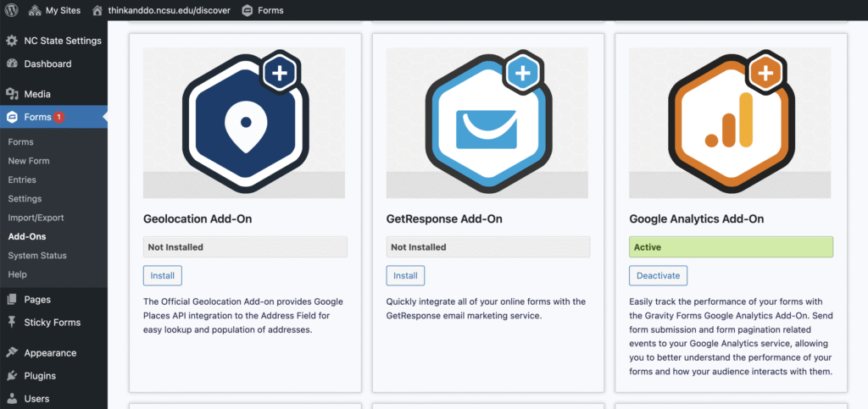Expand the Plugins sidebar menu
This screenshot has width=868, height=409.
click(40, 376)
